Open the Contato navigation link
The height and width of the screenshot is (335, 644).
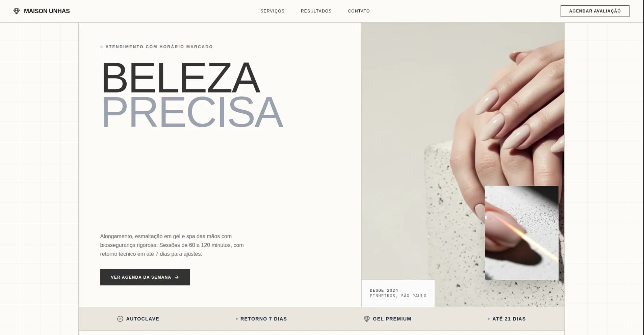coord(359,11)
